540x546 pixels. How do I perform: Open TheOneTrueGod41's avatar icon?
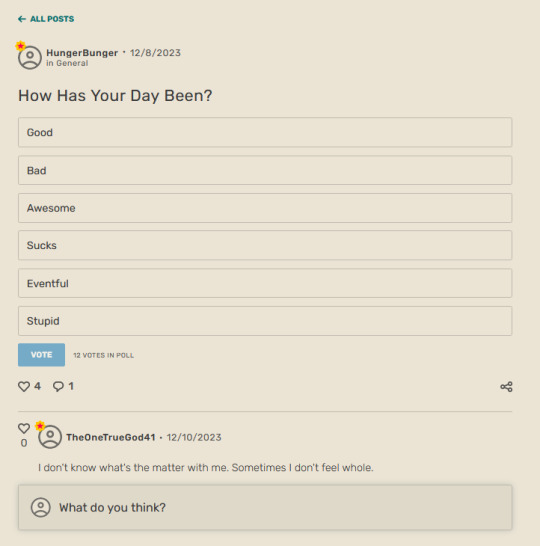50,437
